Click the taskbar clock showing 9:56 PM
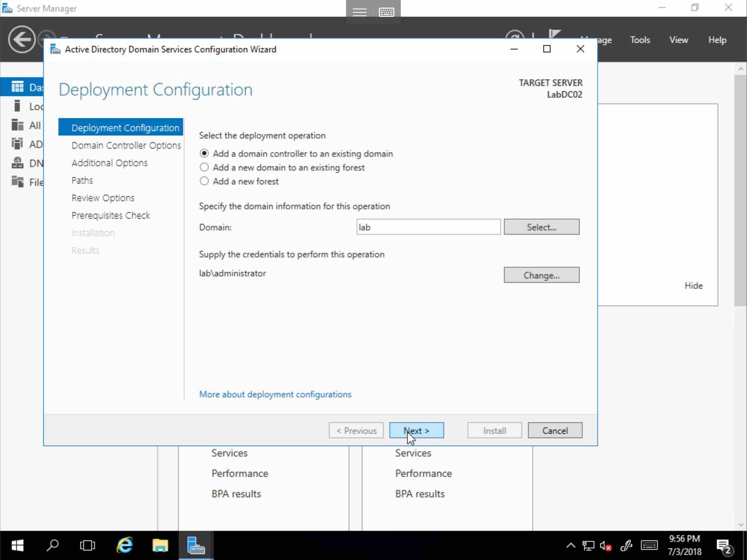 685,545
